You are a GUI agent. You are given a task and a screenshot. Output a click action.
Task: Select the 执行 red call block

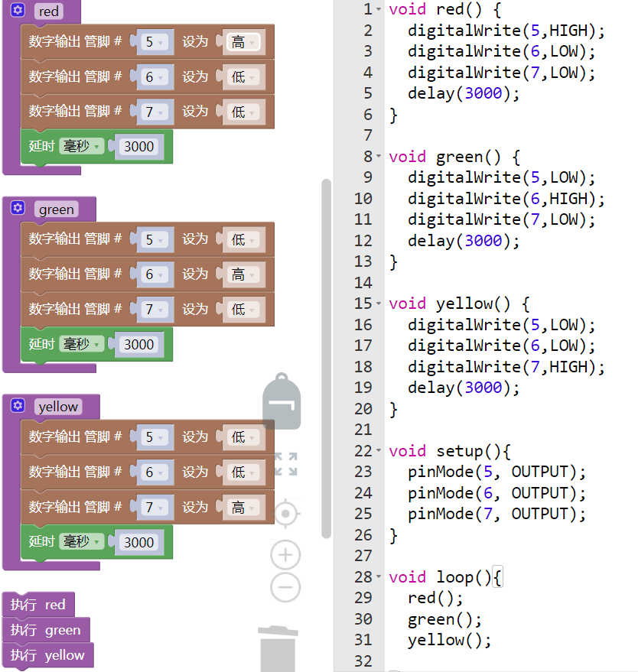coord(38,604)
